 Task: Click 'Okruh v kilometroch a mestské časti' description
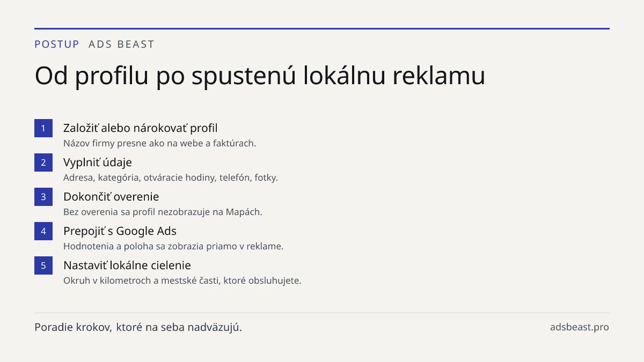(x=182, y=280)
